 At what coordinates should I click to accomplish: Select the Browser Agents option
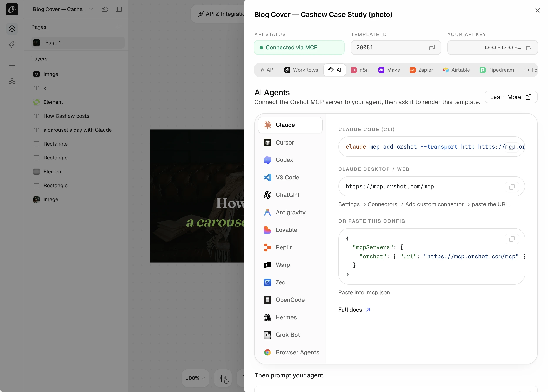290,352
